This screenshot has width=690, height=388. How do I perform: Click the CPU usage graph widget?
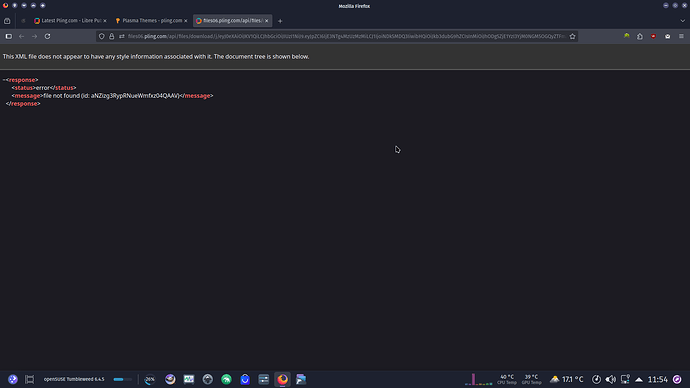click(479, 379)
